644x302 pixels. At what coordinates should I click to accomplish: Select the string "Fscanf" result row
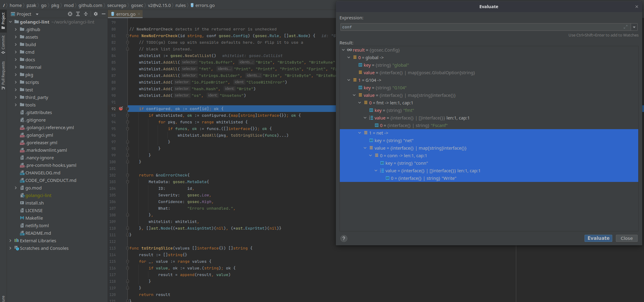coord(489,126)
